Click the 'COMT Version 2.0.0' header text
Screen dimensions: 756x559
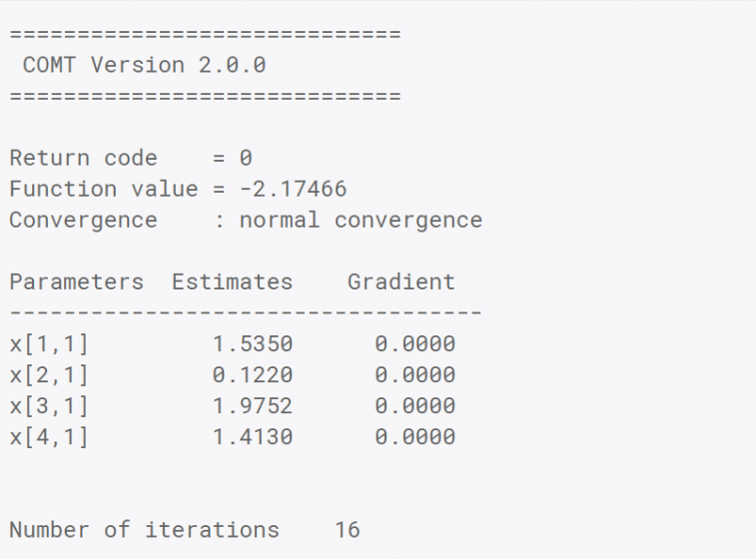tap(144, 65)
